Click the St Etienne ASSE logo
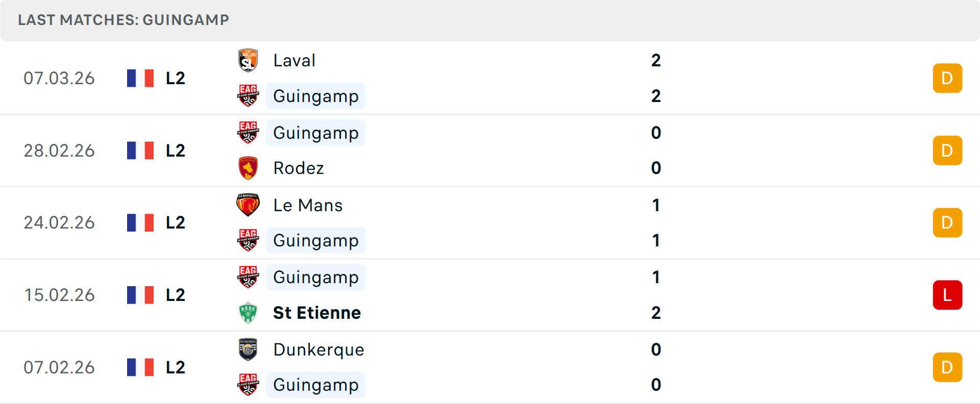 (x=248, y=312)
